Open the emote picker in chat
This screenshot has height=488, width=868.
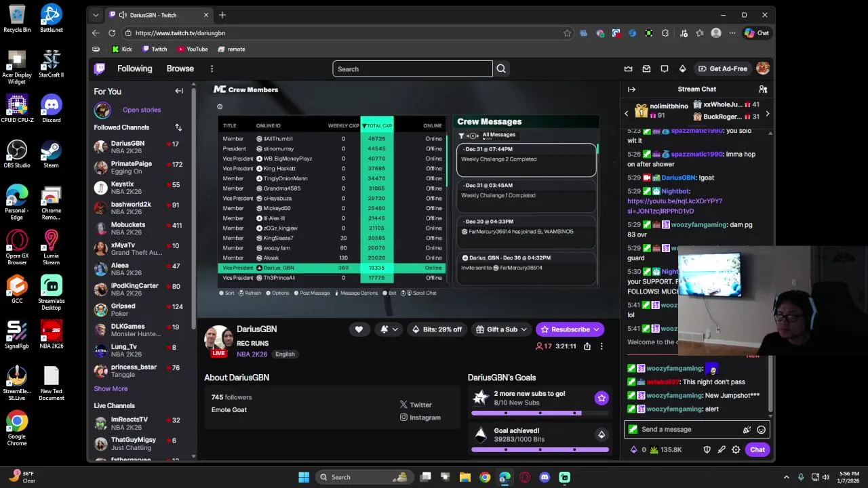[x=761, y=430]
